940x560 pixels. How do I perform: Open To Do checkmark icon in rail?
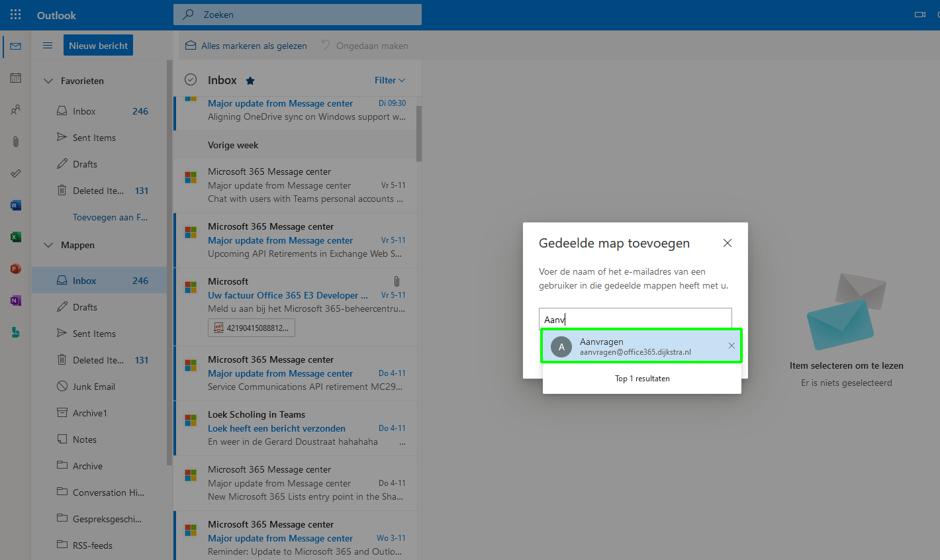(16, 173)
